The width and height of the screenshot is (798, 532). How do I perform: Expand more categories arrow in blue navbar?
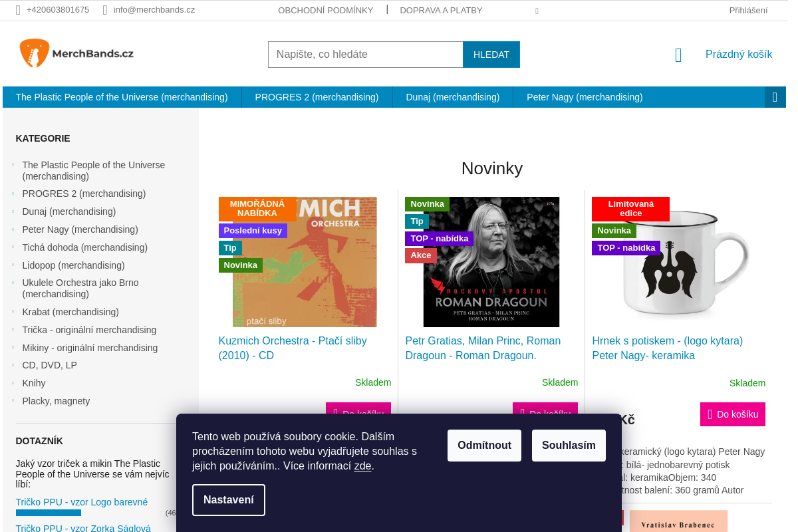(775, 97)
